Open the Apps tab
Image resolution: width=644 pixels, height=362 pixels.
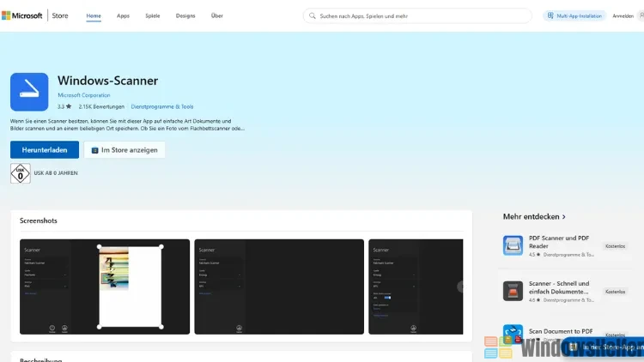click(123, 15)
